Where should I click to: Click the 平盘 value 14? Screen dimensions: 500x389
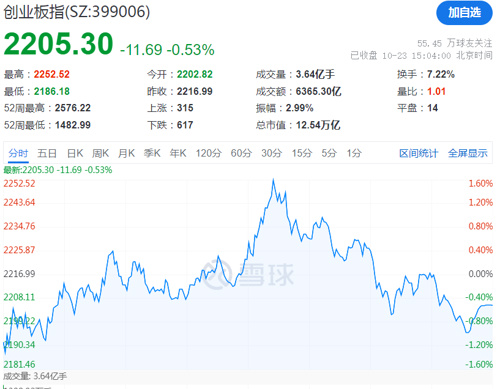(x=432, y=108)
